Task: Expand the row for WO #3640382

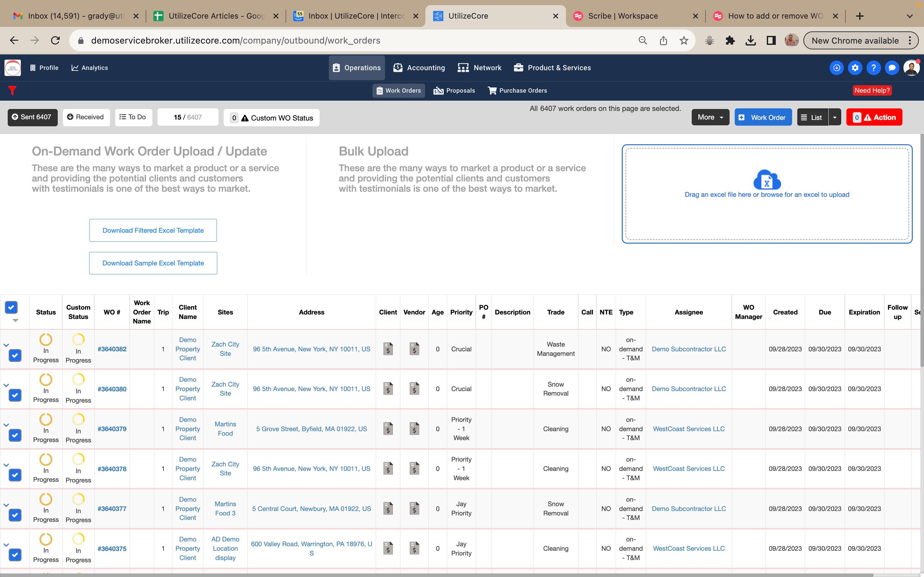Action: [6, 345]
